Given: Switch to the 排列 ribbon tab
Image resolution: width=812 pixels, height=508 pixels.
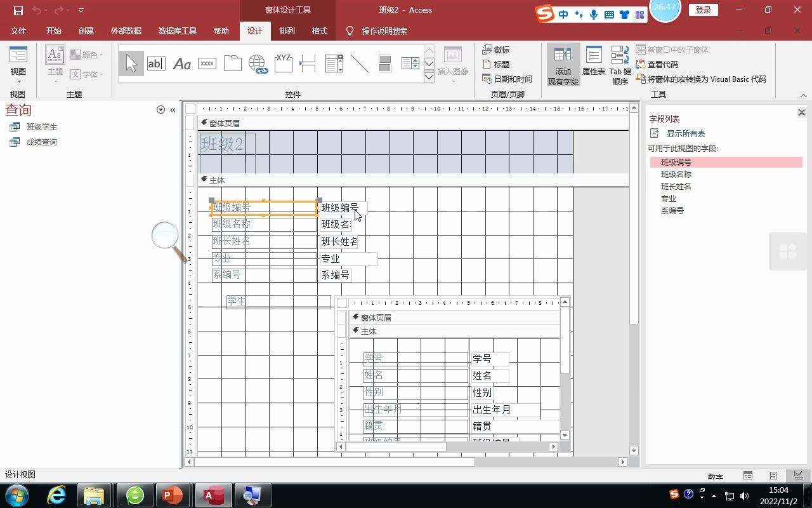Looking at the screenshot, I should pyautogui.click(x=287, y=30).
